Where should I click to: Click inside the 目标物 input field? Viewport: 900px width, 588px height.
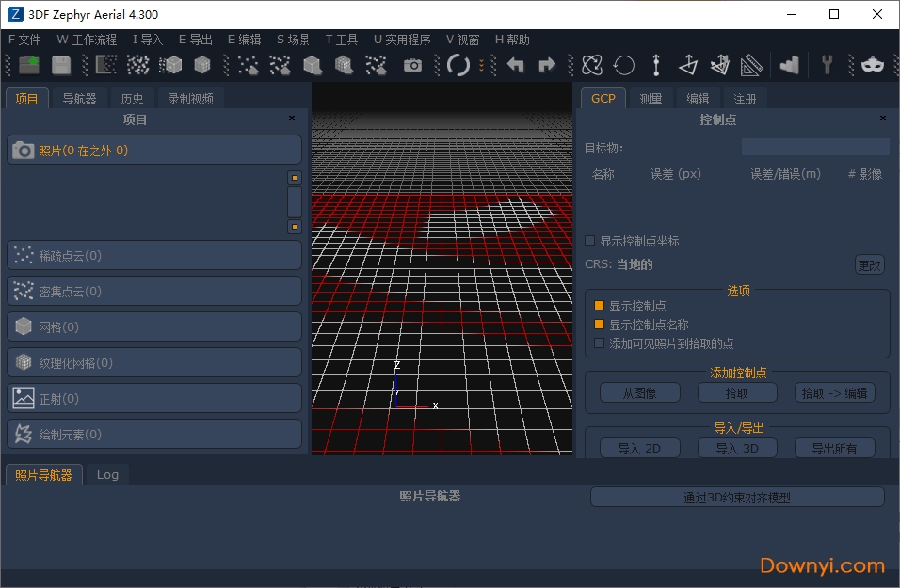pyautogui.click(x=815, y=146)
